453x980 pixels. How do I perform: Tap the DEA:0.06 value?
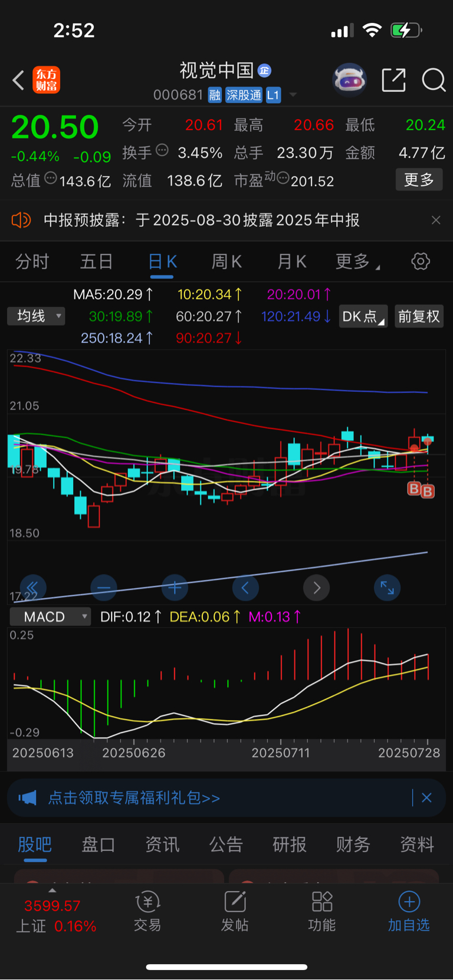point(205,617)
